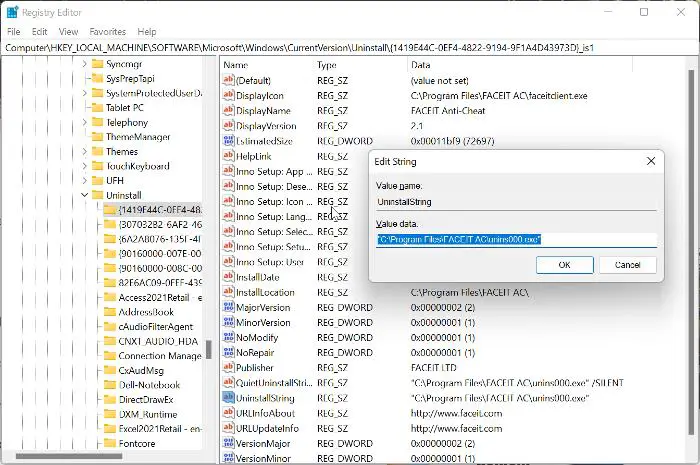Click the DisplayIcon value string icon
Image resolution: width=700 pixels, height=465 pixels.
point(228,95)
